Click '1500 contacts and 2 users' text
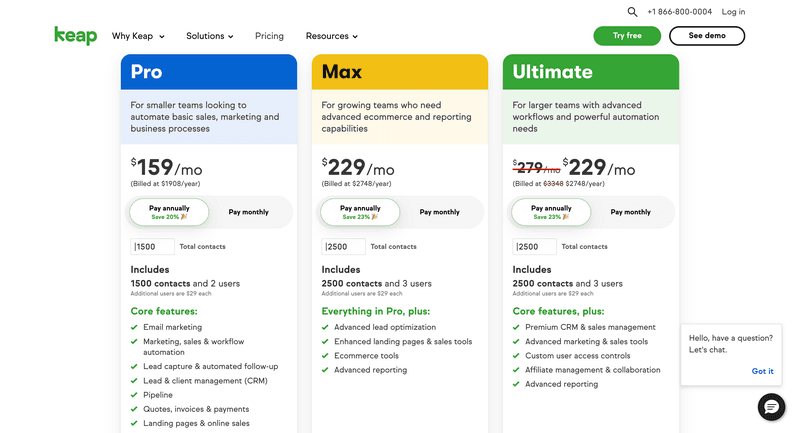 click(x=185, y=284)
